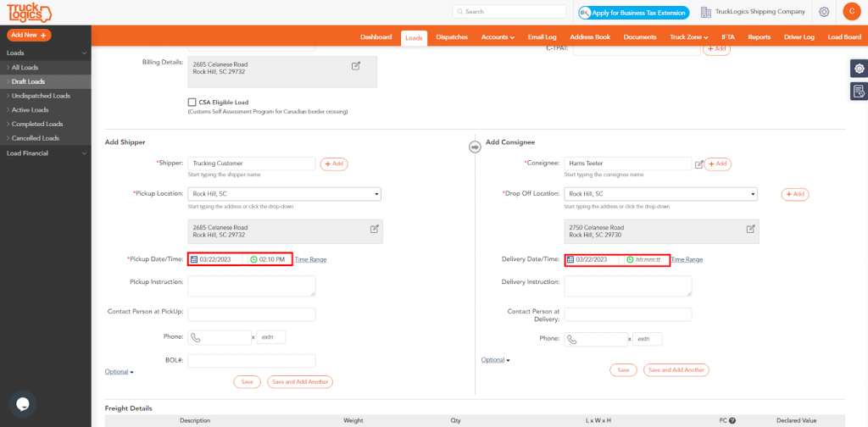Open the settings gear in the header
Screen dimensions: 868x427
[x=824, y=12]
